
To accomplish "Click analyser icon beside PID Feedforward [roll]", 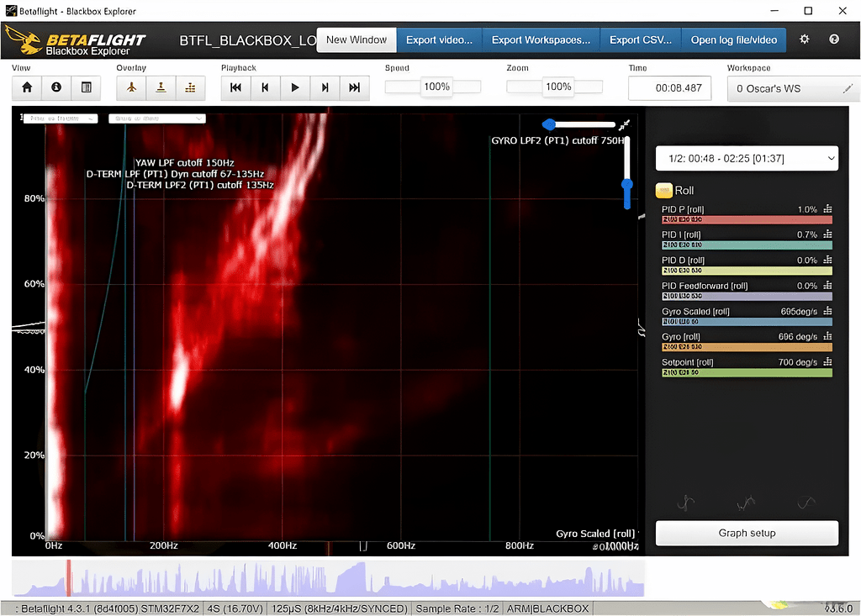I will point(828,286).
